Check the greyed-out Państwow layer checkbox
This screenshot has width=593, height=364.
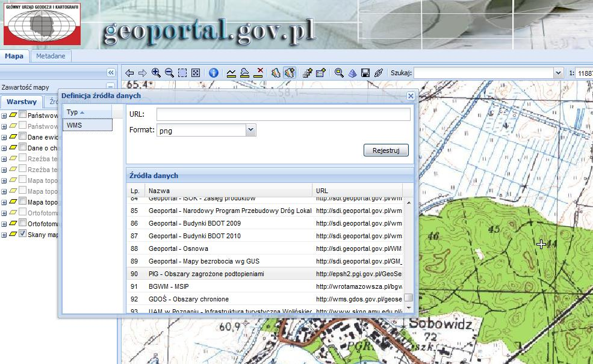(23, 125)
